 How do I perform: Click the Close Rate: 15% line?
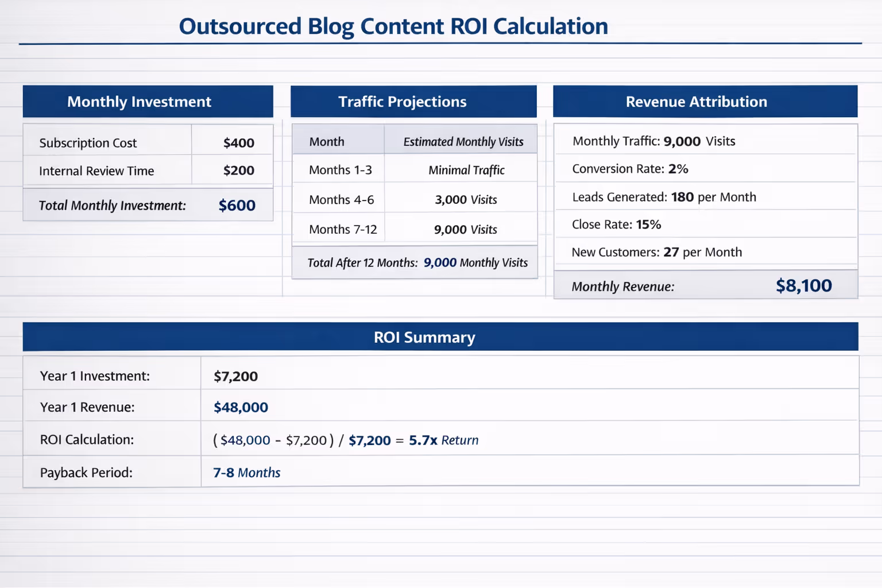616,225
